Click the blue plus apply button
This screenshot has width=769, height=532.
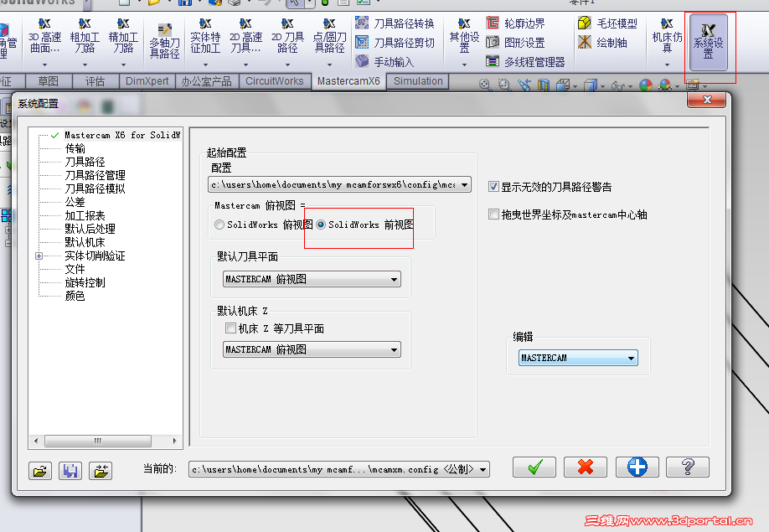pos(637,467)
